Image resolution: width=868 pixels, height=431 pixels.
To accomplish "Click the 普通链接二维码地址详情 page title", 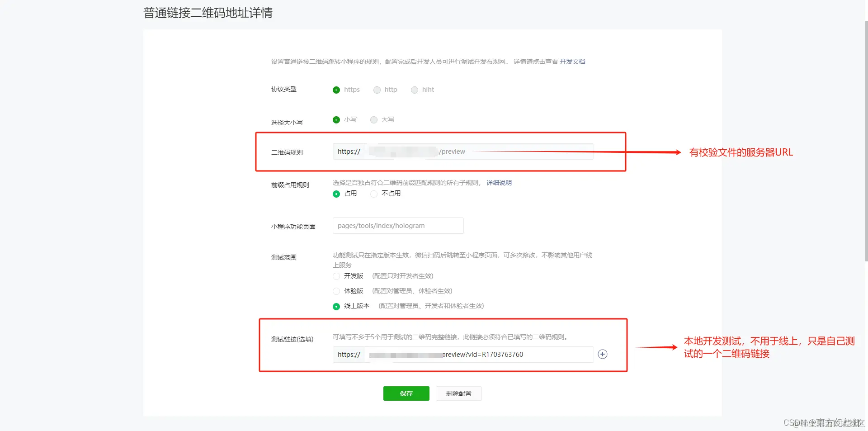I will 208,13.
